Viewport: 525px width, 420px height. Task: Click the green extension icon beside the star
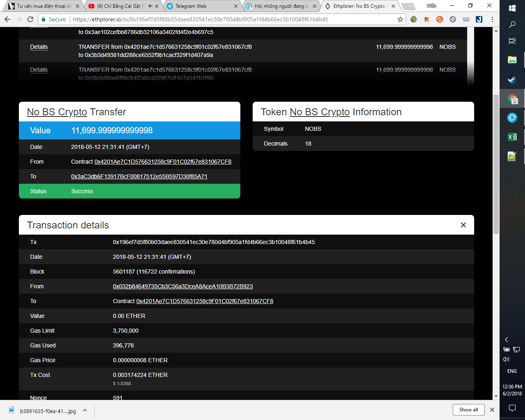413,19
